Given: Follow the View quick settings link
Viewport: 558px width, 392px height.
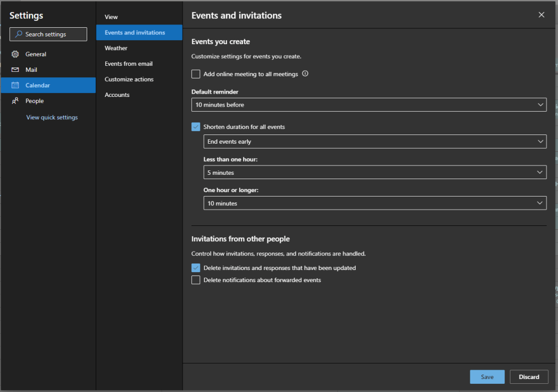Looking at the screenshot, I should tap(52, 118).
